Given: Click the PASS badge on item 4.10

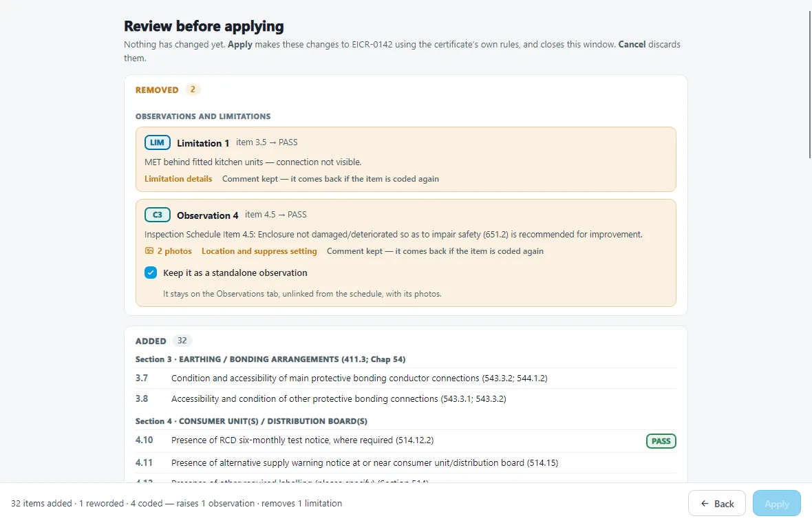Looking at the screenshot, I should click(x=661, y=441).
